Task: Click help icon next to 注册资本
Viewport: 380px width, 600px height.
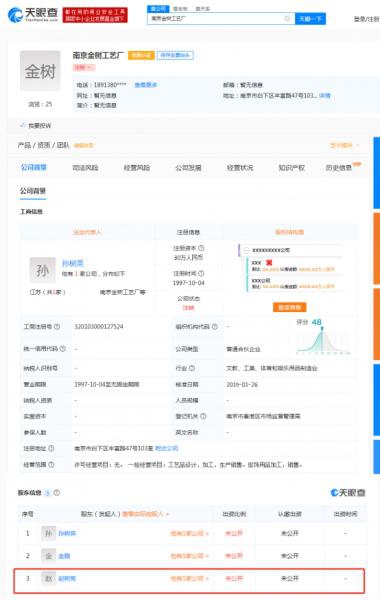Action: click(x=201, y=248)
